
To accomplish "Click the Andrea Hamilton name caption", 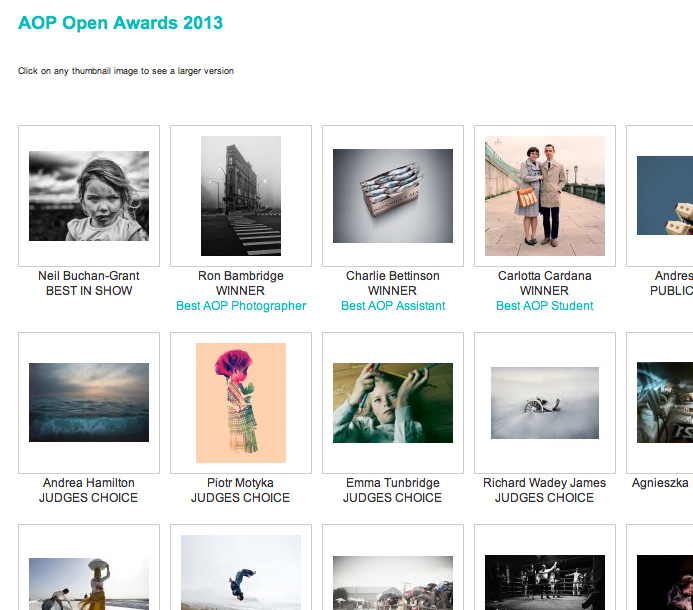I will pos(89,483).
